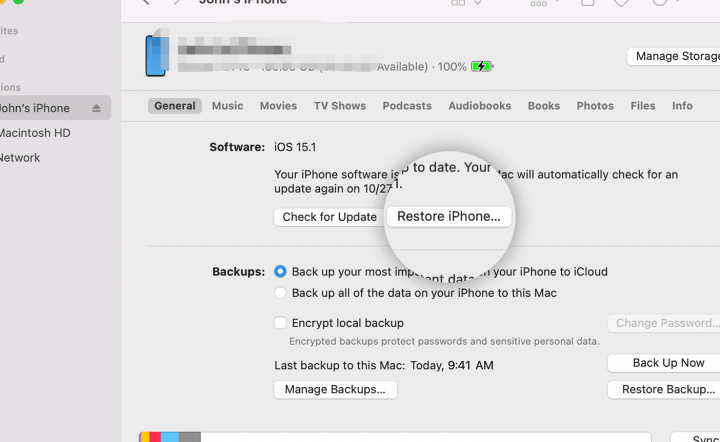Viewport: 720px width, 442px height.
Task: Click the Restore Backup... button
Action: (x=664, y=389)
